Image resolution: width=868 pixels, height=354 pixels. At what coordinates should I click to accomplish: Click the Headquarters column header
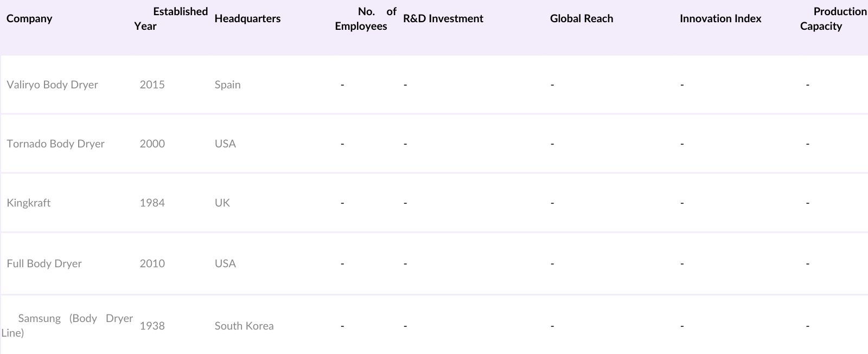click(x=247, y=18)
